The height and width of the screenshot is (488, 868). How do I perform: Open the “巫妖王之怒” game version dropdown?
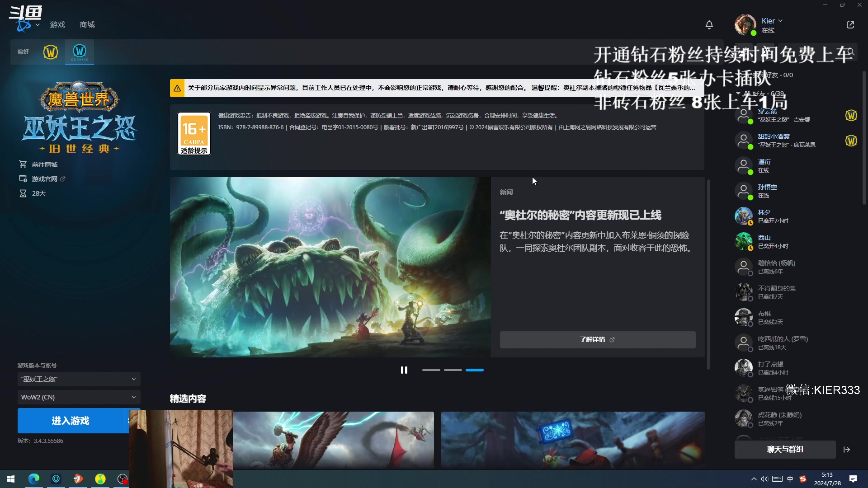coord(79,379)
